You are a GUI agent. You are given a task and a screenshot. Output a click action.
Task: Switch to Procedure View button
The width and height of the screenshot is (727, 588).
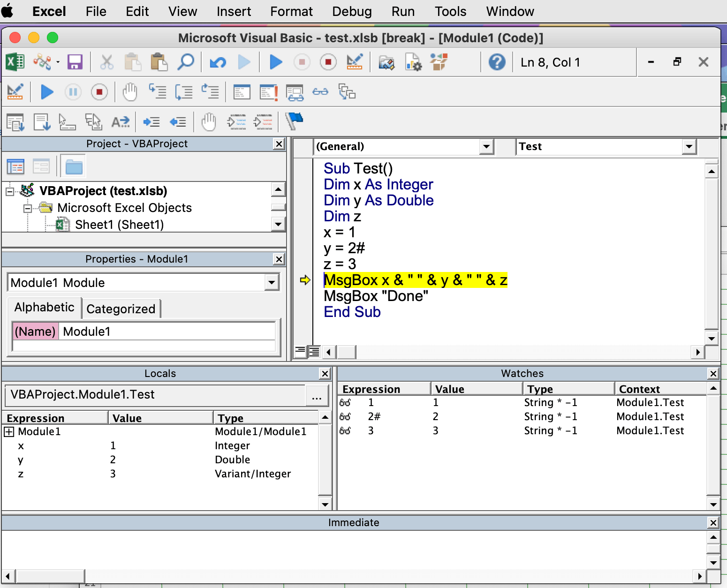coord(300,351)
